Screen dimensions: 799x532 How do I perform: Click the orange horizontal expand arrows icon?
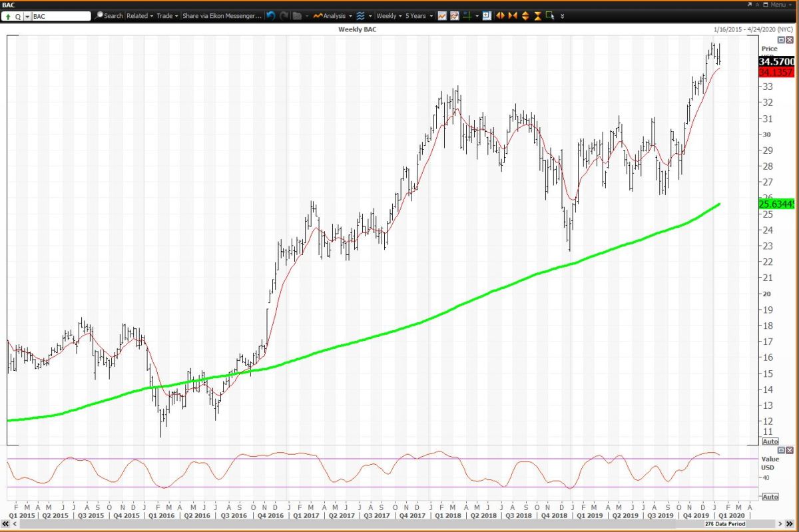tap(501, 15)
